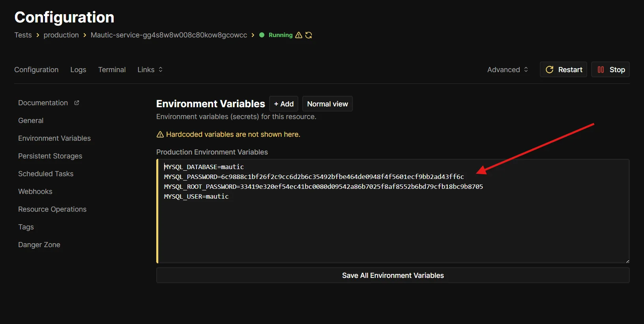Click the Mautic-service breadcrumb link

(169, 35)
